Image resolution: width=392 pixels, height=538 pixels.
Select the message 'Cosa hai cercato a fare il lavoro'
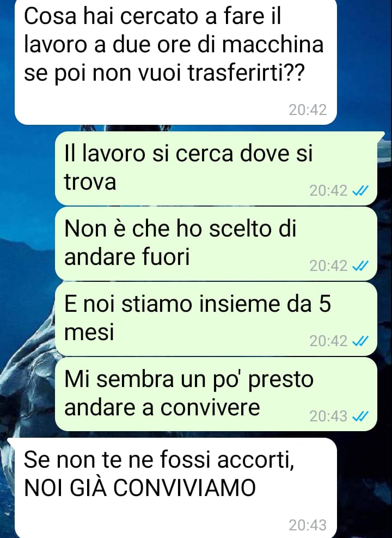[x=176, y=62]
